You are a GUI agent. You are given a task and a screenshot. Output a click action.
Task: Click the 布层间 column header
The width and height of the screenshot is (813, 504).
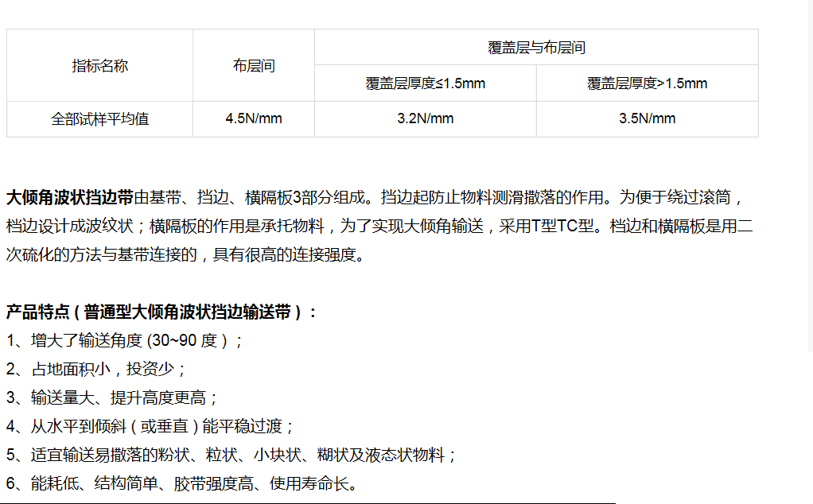253,66
